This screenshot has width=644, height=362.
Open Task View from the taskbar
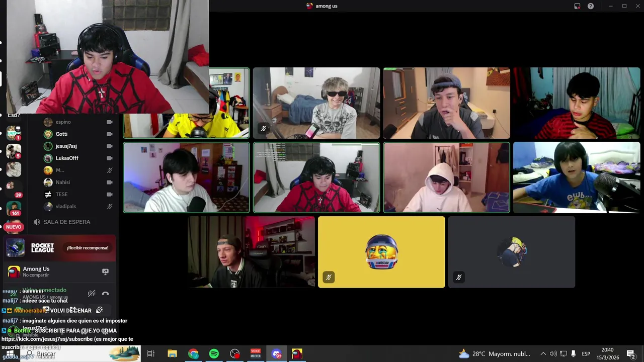click(x=150, y=354)
